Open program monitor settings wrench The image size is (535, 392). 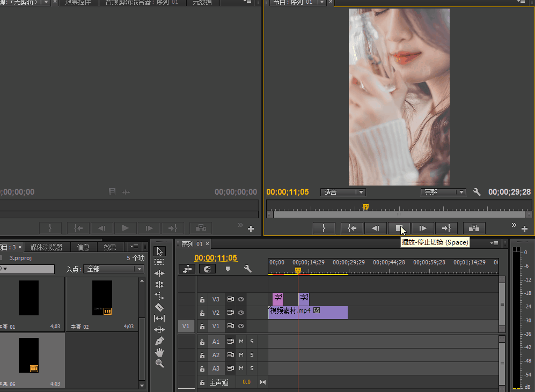click(477, 192)
